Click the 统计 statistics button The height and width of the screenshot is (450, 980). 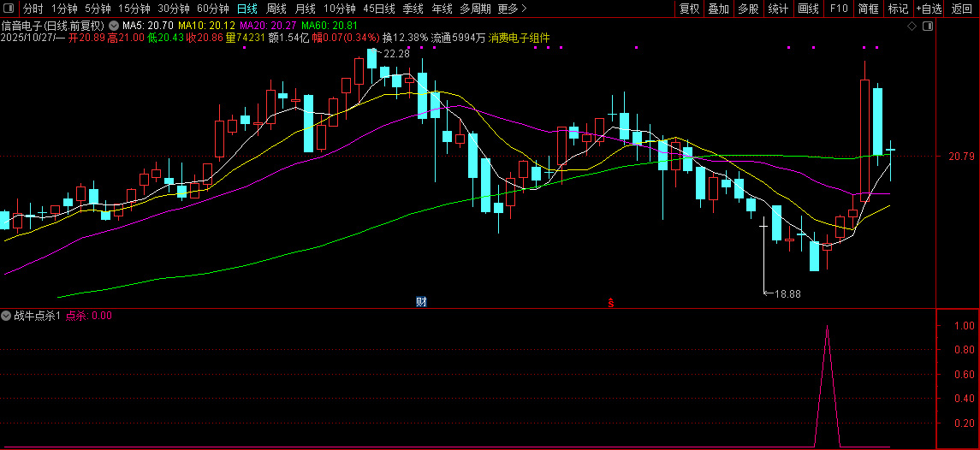[778, 9]
